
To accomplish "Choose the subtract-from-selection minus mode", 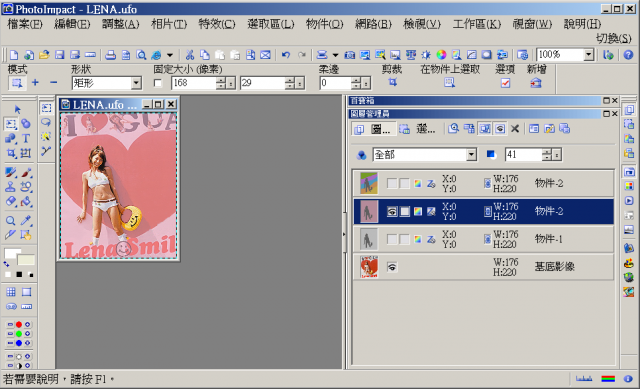I will point(53,82).
